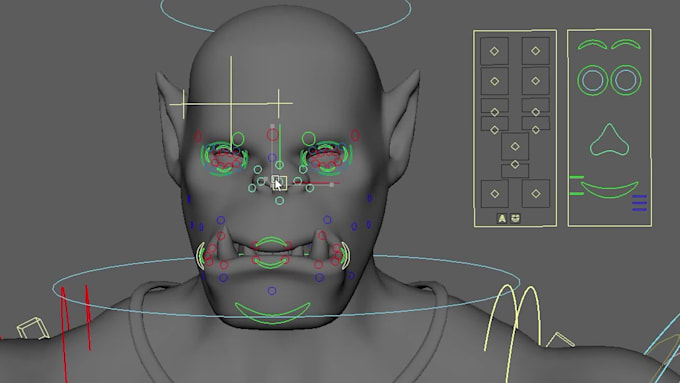The height and width of the screenshot is (383, 680).
Task: Select the bottom blue bar in the face panel
Action: tap(640, 210)
